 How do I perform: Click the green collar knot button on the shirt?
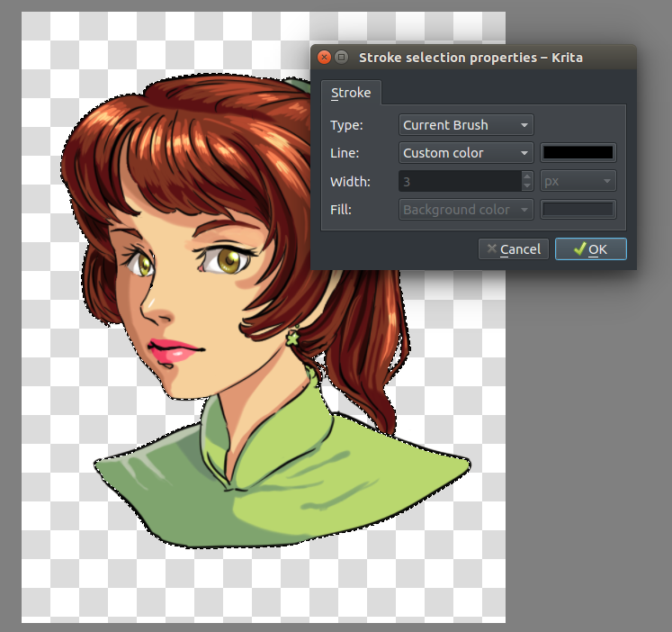tap(229, 486)
